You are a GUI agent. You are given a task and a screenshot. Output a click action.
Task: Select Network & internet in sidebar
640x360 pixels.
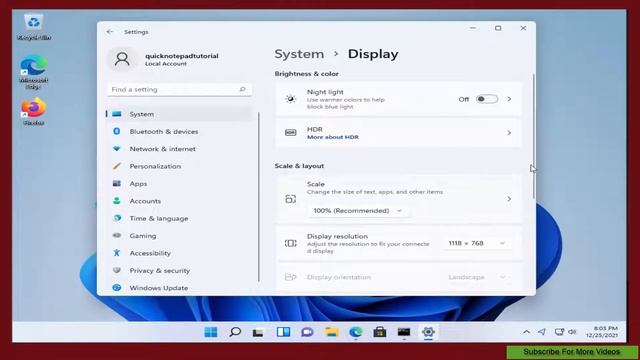pyautogui.click(x=179, y=149)
